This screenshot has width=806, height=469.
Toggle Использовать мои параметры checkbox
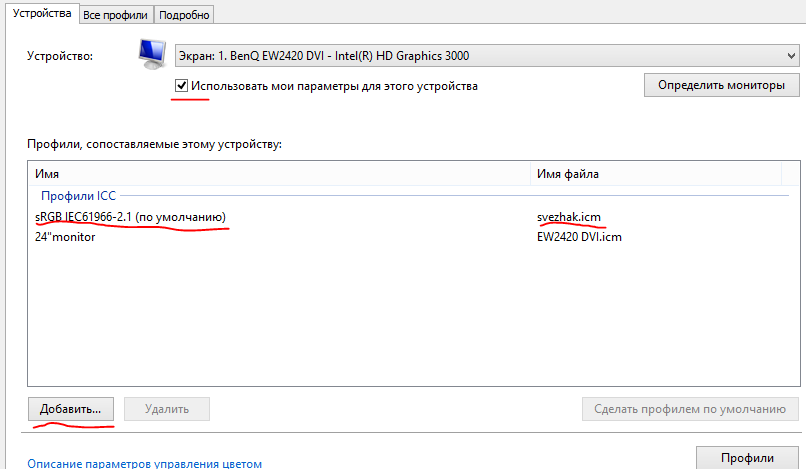[181, 86]
